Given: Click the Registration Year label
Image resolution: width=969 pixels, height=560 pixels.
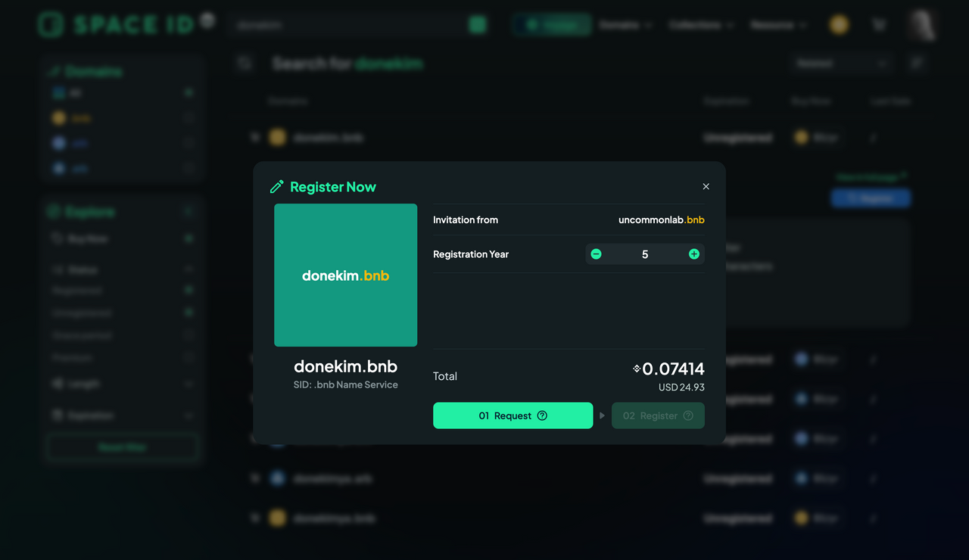Looking at the screenshot, I should coord(471,254).
